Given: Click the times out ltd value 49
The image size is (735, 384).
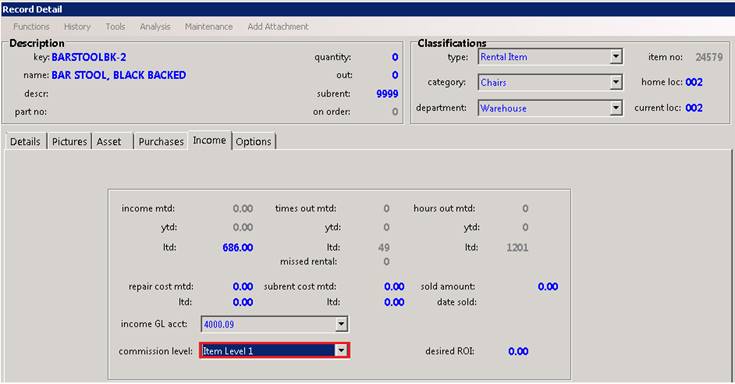Looking at the screenshot, I should pyautogui.click(x=383, y=248).
